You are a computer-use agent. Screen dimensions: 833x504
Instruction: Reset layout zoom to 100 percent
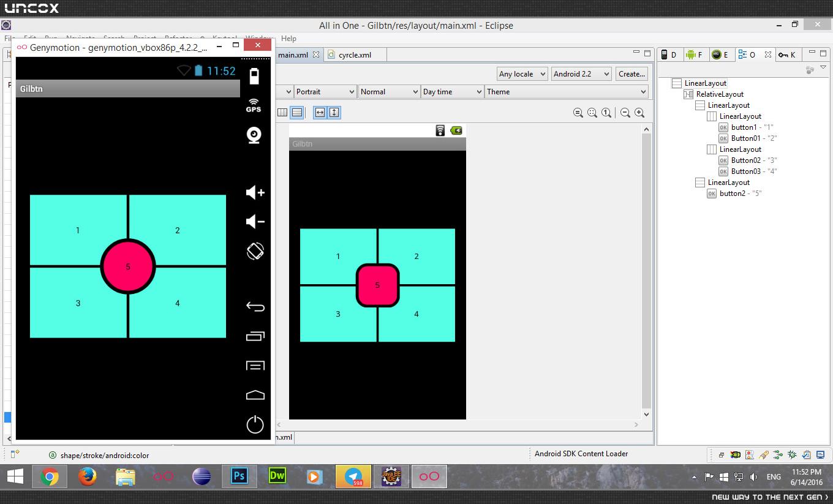606,113
